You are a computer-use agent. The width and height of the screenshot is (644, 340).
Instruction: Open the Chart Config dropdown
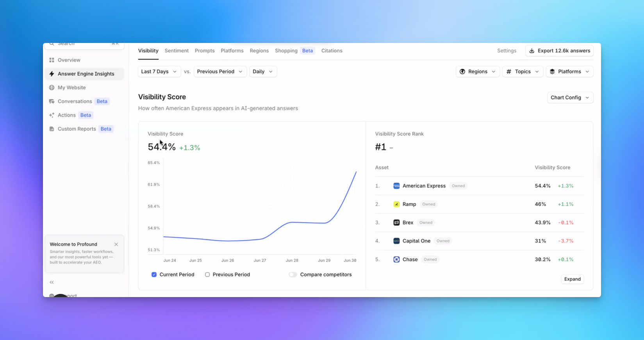point(570,98)
